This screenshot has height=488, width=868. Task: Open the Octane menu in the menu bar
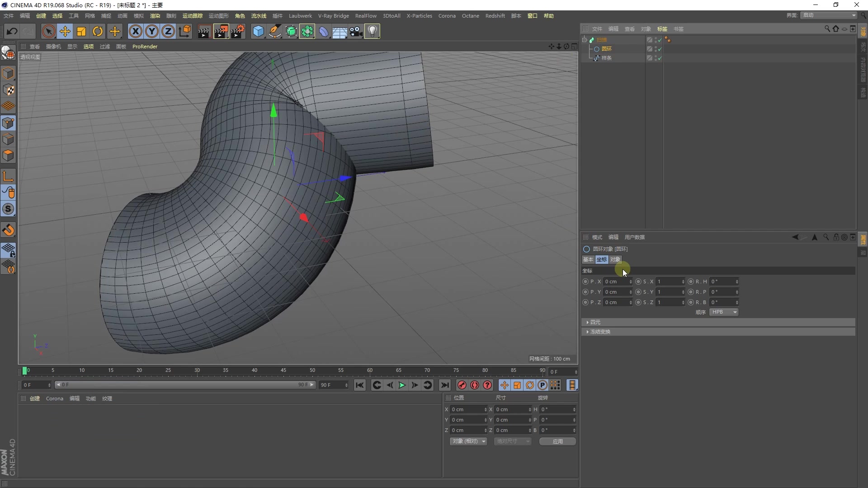[470, 16]
